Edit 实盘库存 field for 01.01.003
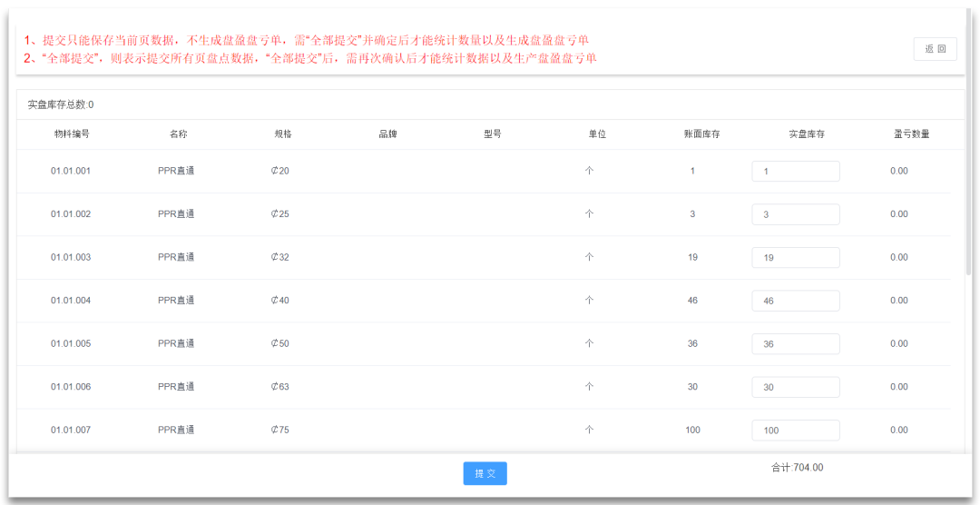980x505 pixels. pyautogui.click(x=796, y=258)
